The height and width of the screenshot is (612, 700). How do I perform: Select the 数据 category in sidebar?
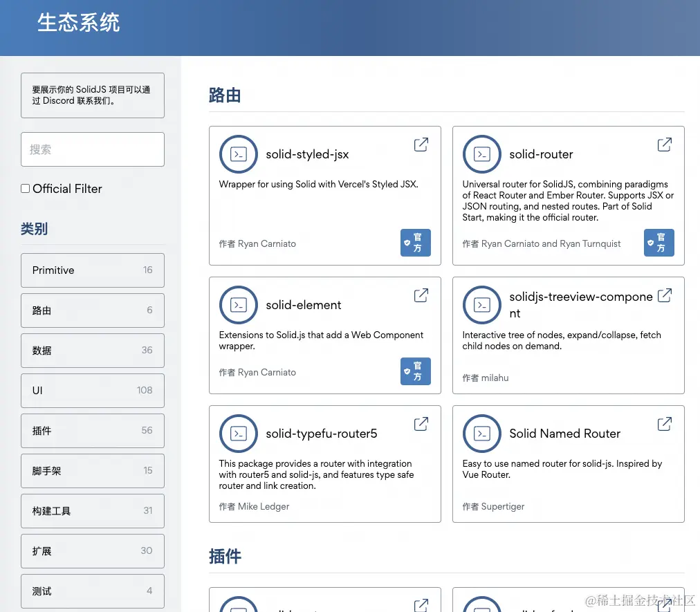(x=92, y=351)
